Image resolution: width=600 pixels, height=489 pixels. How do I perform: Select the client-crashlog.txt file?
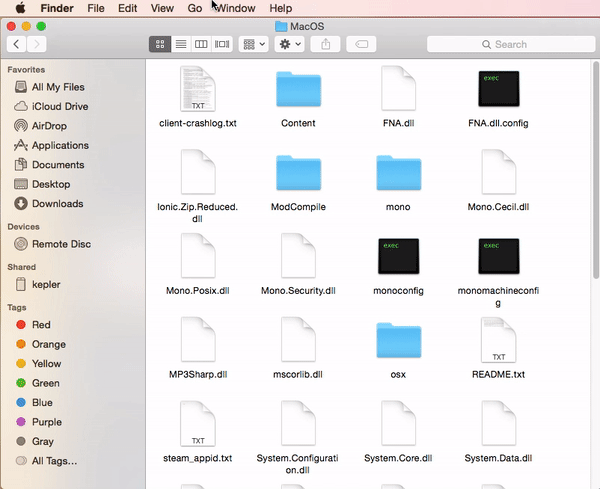[198, 89]
